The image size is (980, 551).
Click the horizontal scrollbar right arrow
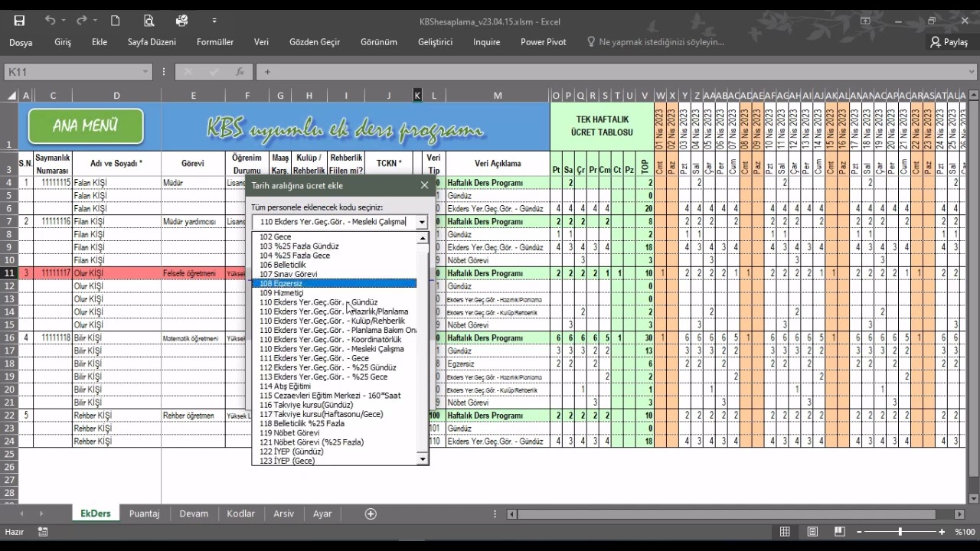coord(960,514)
